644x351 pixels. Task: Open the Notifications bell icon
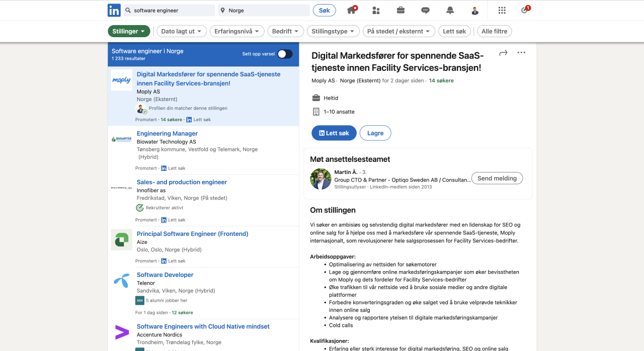450,10
